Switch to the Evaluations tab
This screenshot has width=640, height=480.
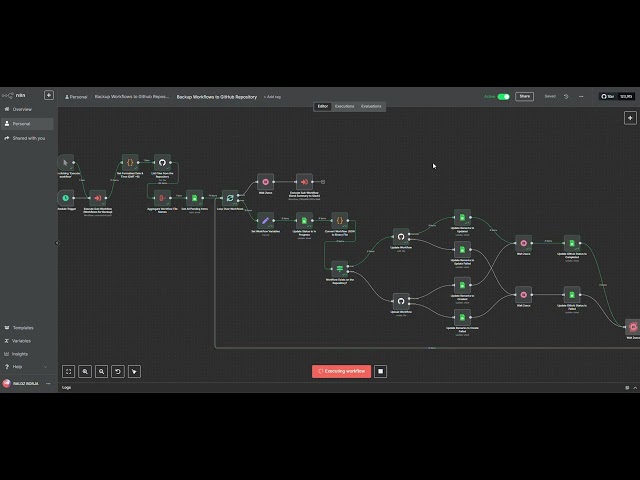(371, 106)
